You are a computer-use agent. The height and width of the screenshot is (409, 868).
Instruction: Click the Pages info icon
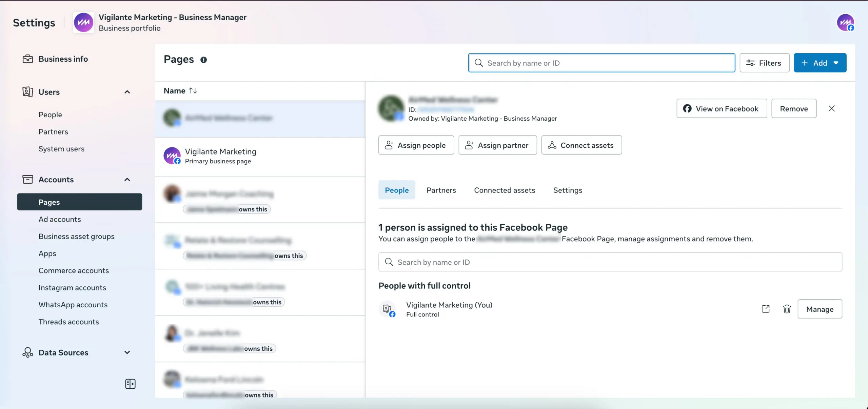coord(203,60)
